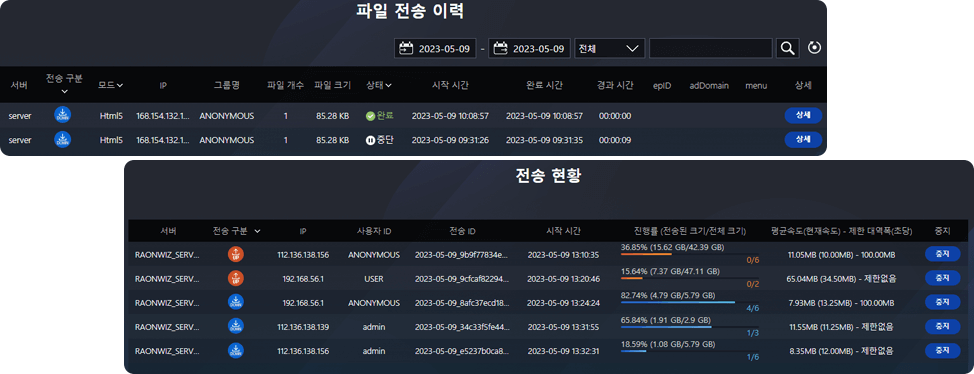The width and height of the screenshot is (974, 374).
Task: Click download icon in 09:31:26 history row
Action: [x=63, y=140]
